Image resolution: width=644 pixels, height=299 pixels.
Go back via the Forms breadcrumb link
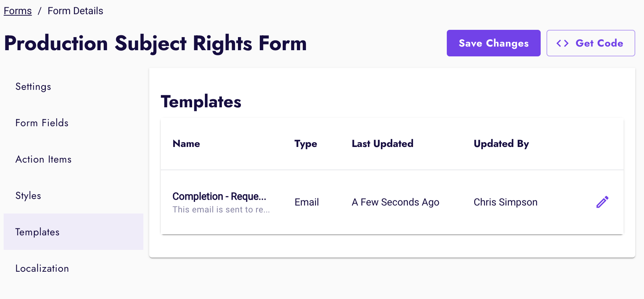coord(18,11)
